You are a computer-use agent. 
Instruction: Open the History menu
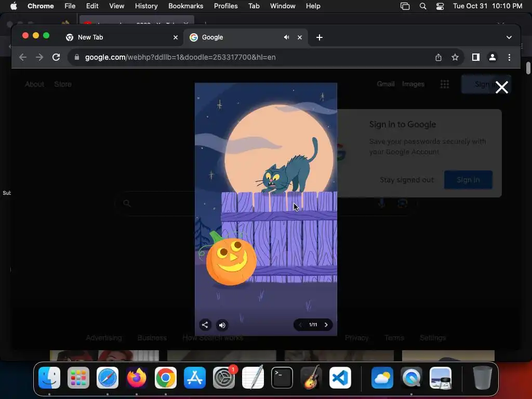[146, 6]
